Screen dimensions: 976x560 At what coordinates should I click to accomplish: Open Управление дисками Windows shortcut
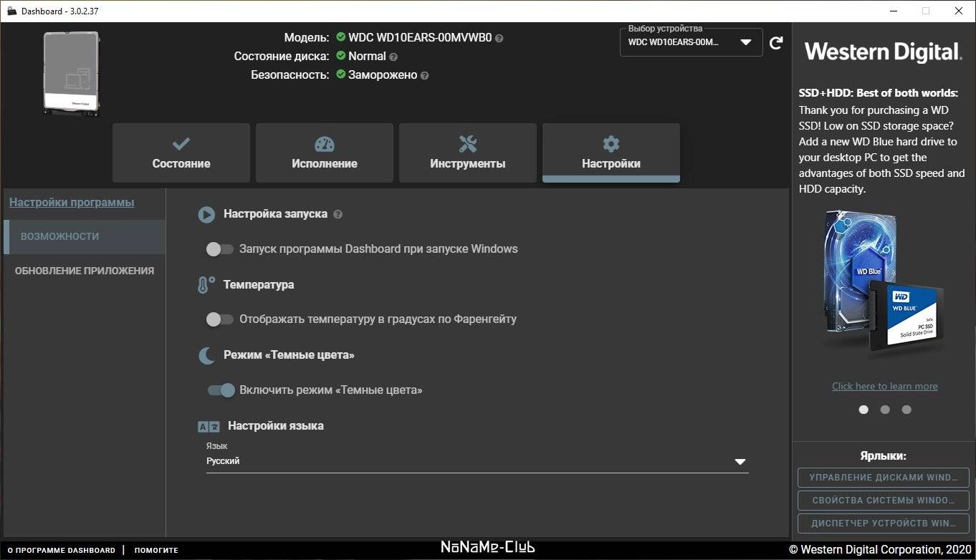884,478
